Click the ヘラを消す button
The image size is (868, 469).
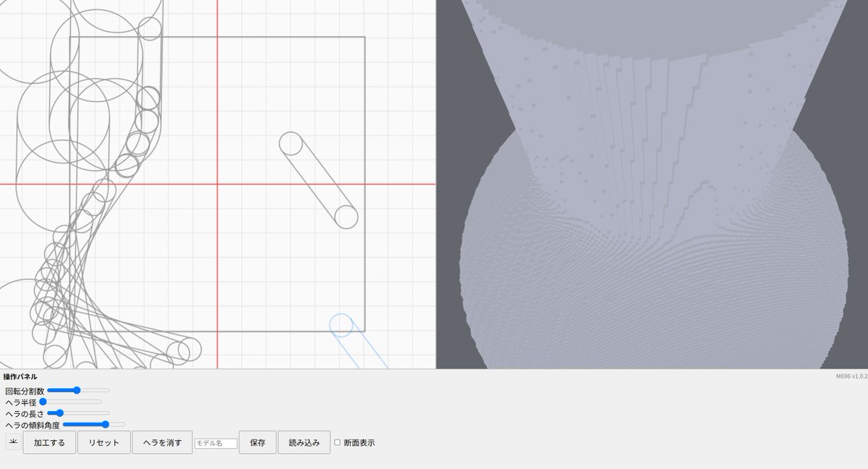click(x=162, y=442)
